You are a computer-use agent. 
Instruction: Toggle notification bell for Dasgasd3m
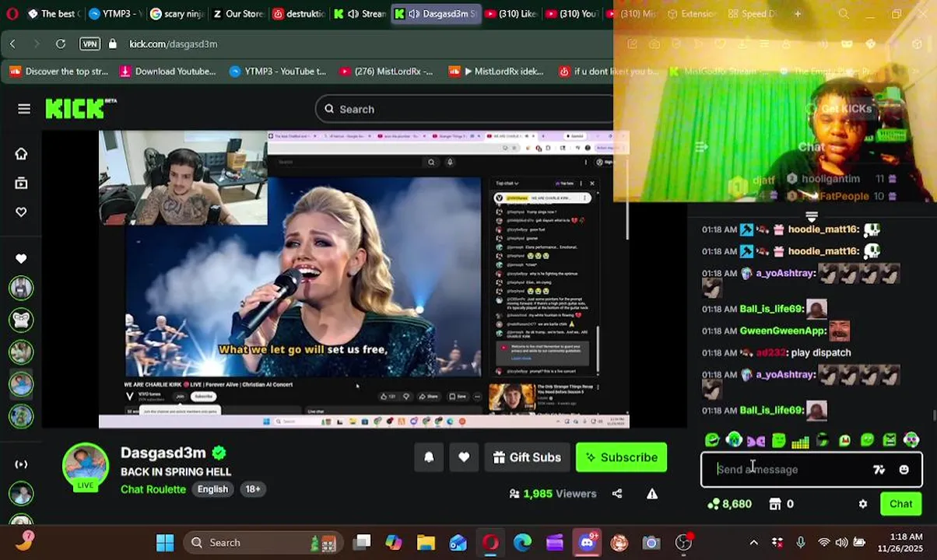click(x=429, y=457)
